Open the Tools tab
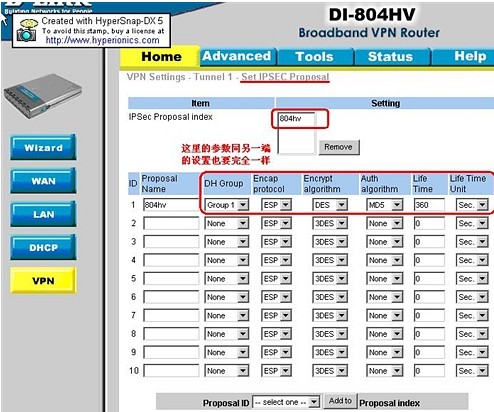Image resolution: width=494 pixels, height=412 pixels. click(x=315, y=56)
